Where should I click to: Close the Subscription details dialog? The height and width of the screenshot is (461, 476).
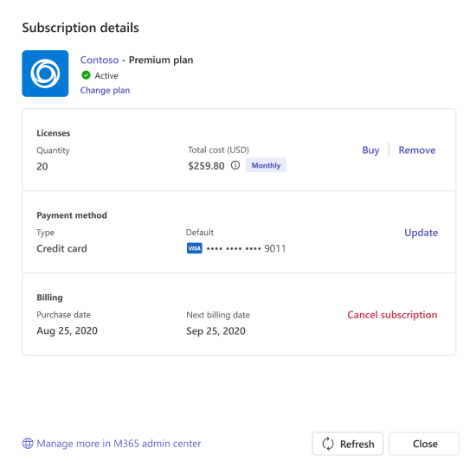pyautogui.click(x=424, y=444)
